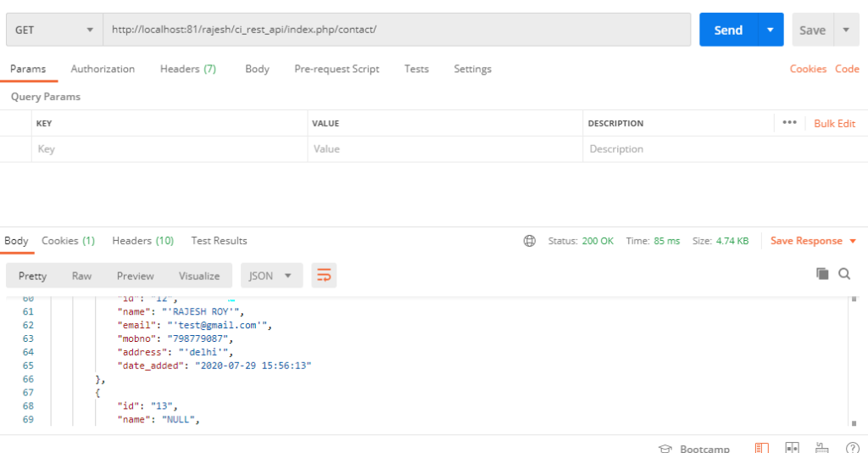Click the name value 'RAJESH ROY'
The image size is (868, 453).
tap(203, 312)
